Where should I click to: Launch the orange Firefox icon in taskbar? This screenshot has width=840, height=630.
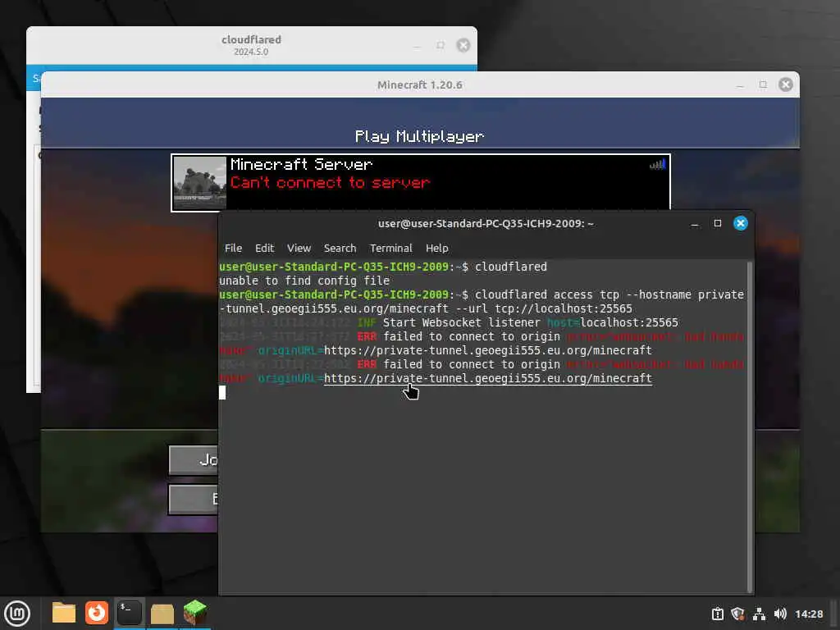[97, 613]
